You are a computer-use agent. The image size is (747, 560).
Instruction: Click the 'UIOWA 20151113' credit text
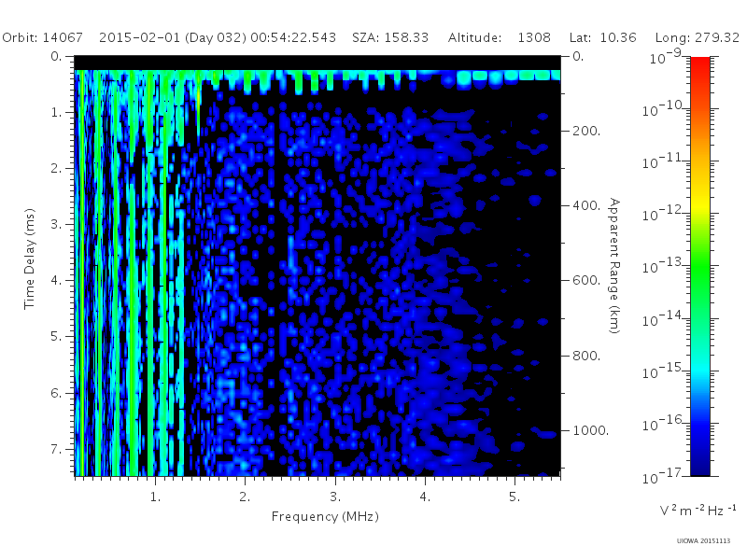click(703, 541)
